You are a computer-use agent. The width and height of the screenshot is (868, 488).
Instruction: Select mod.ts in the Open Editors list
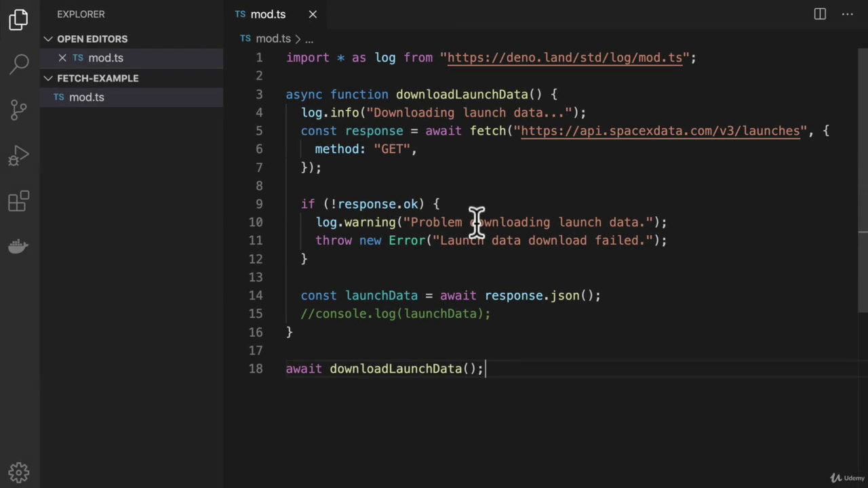point(132,58)
